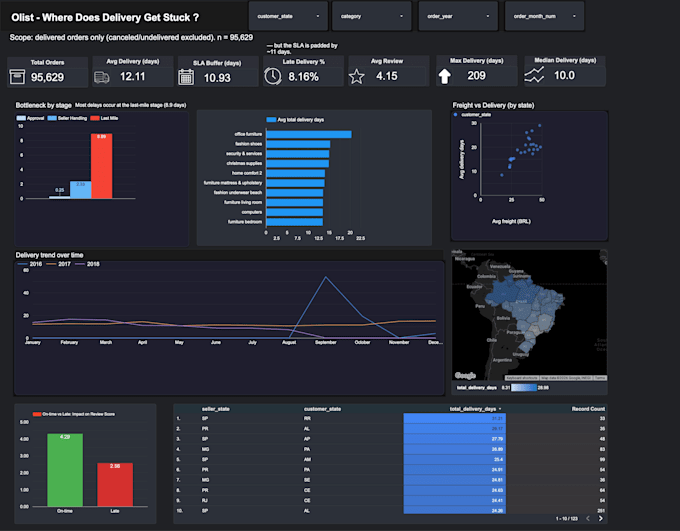
Task: Open the map Terms link
Action: coord(600,378)
